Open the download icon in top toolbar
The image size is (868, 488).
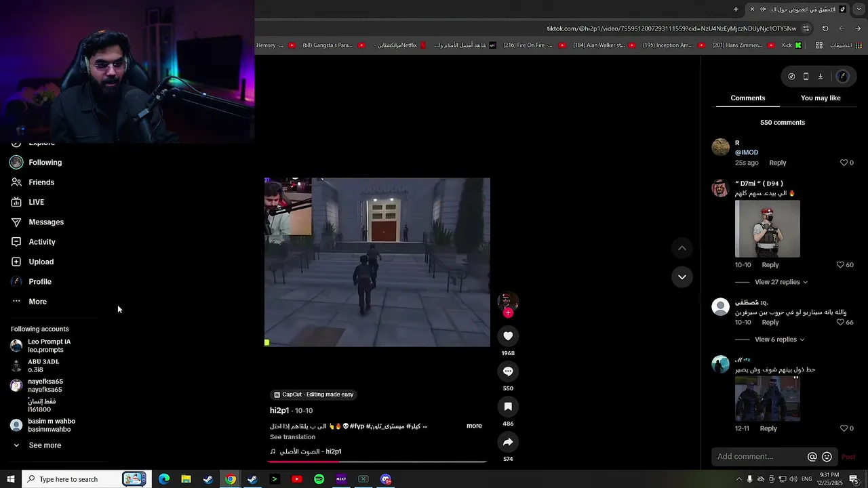click(x=820, y=77)
